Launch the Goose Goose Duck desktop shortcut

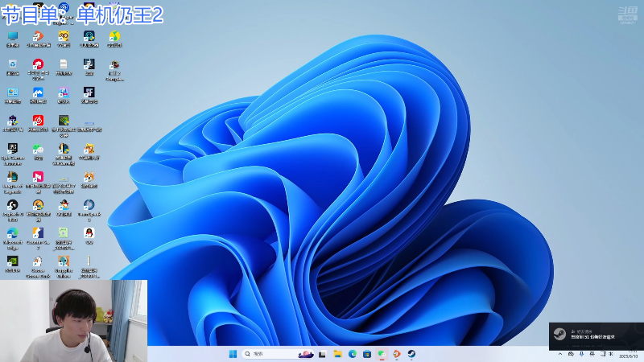click(38, 267)
